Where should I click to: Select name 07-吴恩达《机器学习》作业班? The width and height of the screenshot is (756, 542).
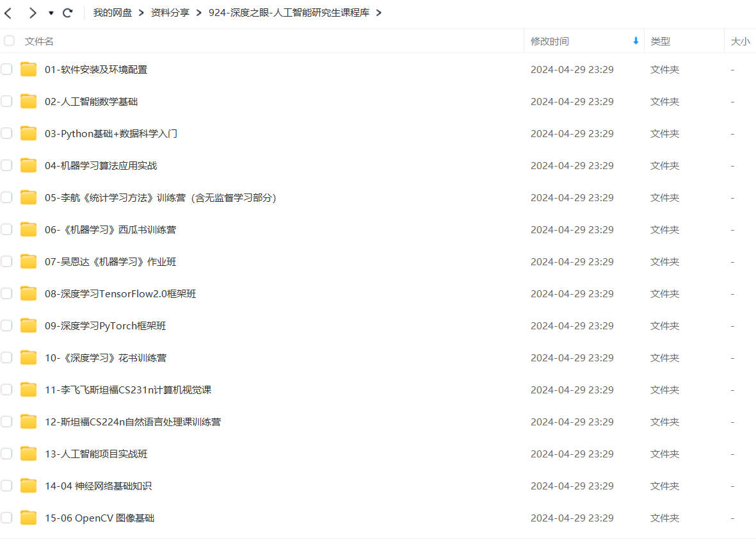point(110,261)
